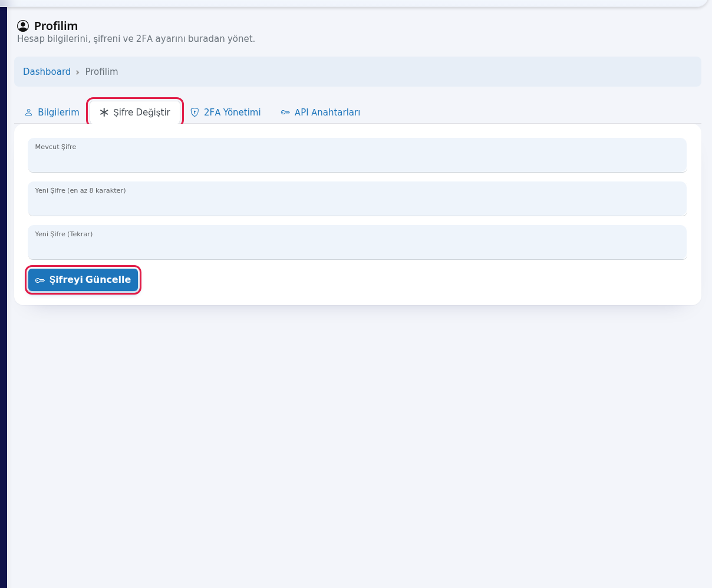Focus the Mevcut Şifre field
Screen dimensions: 712x588
pos(357,155)
